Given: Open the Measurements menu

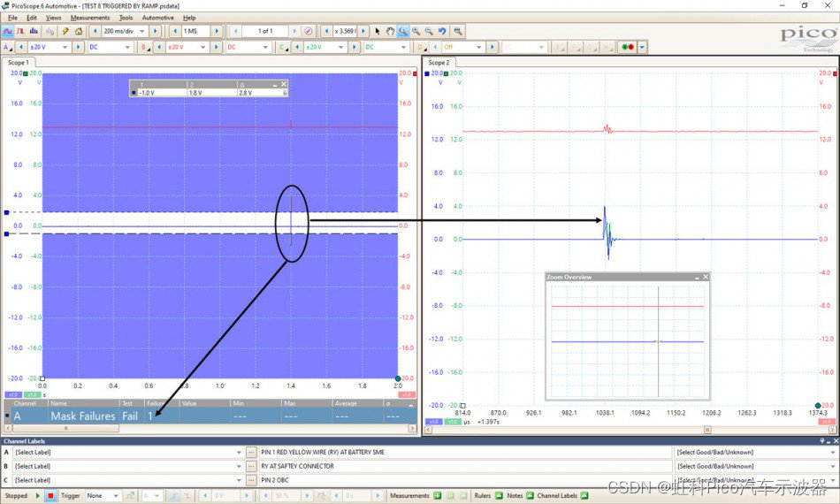Looking at the screenshot, I should (90, 18).
